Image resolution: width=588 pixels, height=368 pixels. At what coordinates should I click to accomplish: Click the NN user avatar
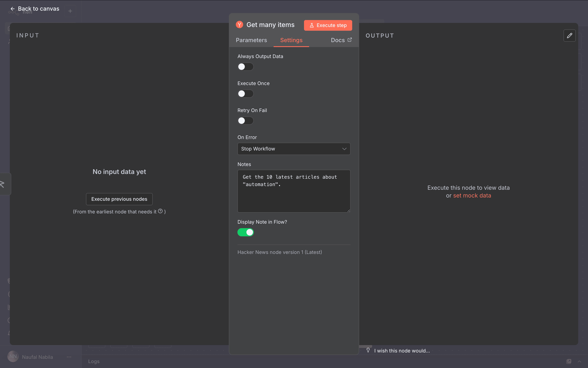(13, 357)
